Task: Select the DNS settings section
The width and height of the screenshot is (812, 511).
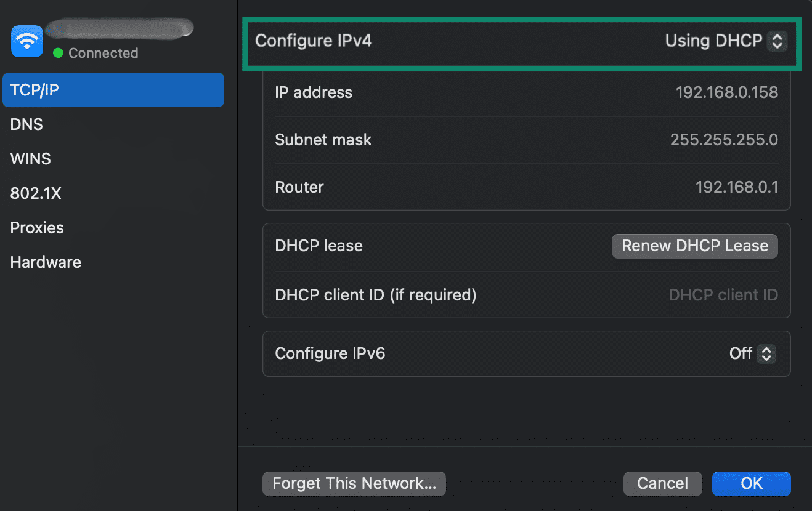Action: click(26, 124)
